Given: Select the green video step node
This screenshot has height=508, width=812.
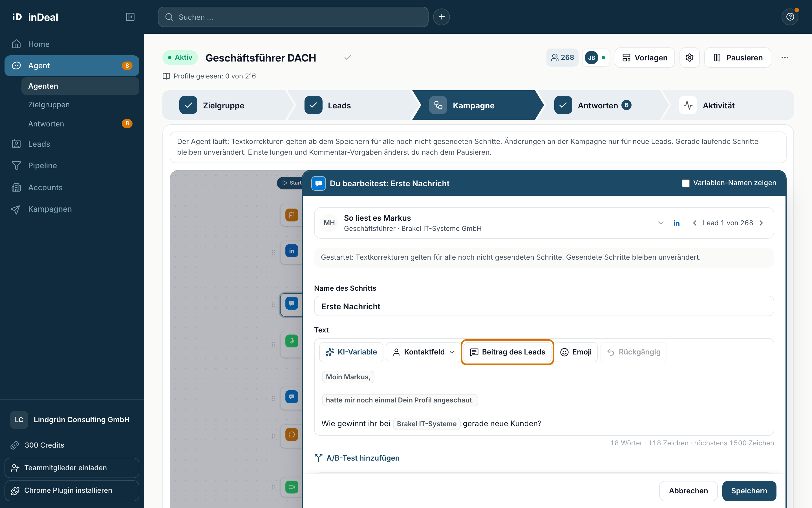Looking at the screenshot, I should [292, 487].
